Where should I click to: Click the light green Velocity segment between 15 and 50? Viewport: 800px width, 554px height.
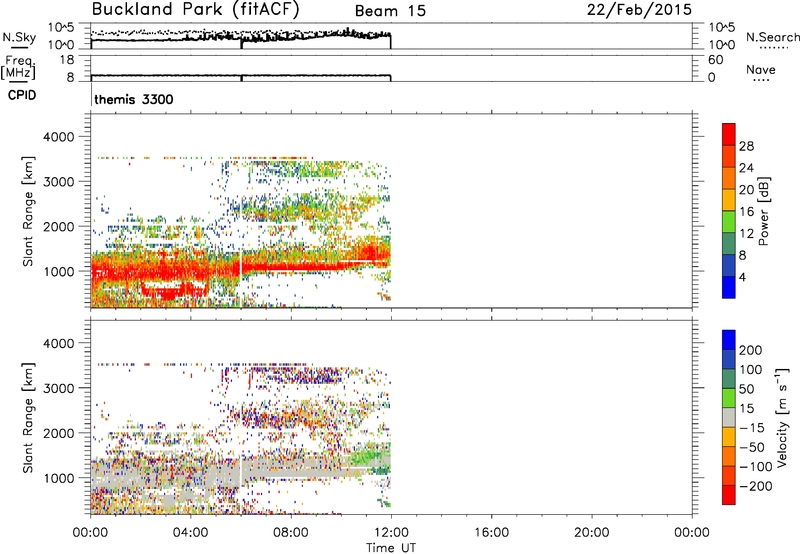click(729, 398)
